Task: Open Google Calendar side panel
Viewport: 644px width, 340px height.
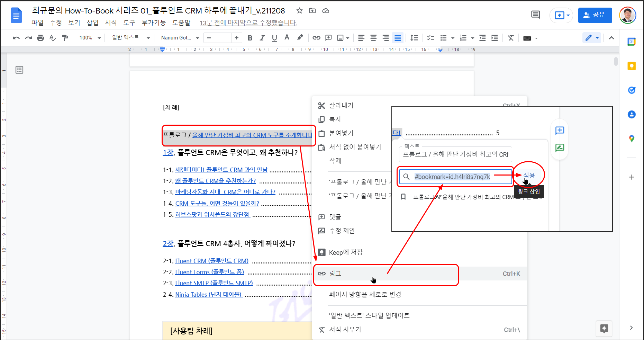Action: pos(632,42)
